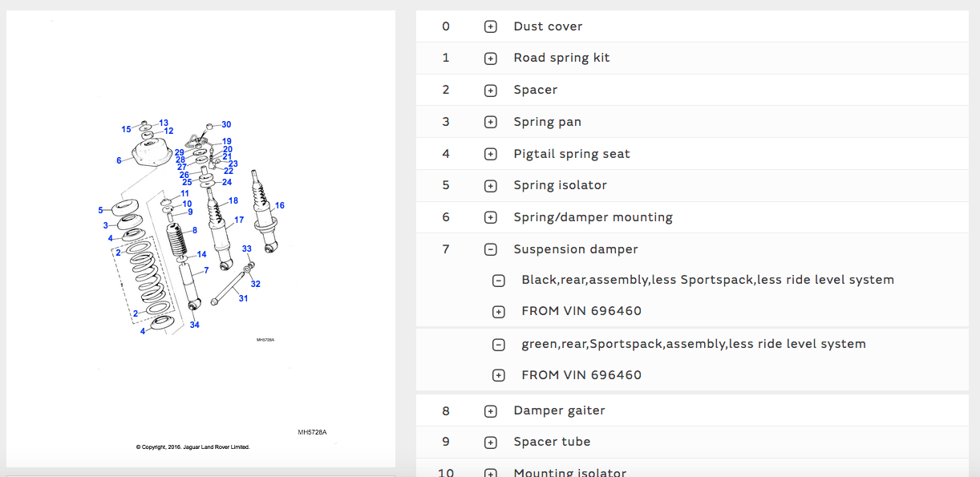Expand the Damper gaiter row
Screen dimensions: 980x477
pos(491,411)
